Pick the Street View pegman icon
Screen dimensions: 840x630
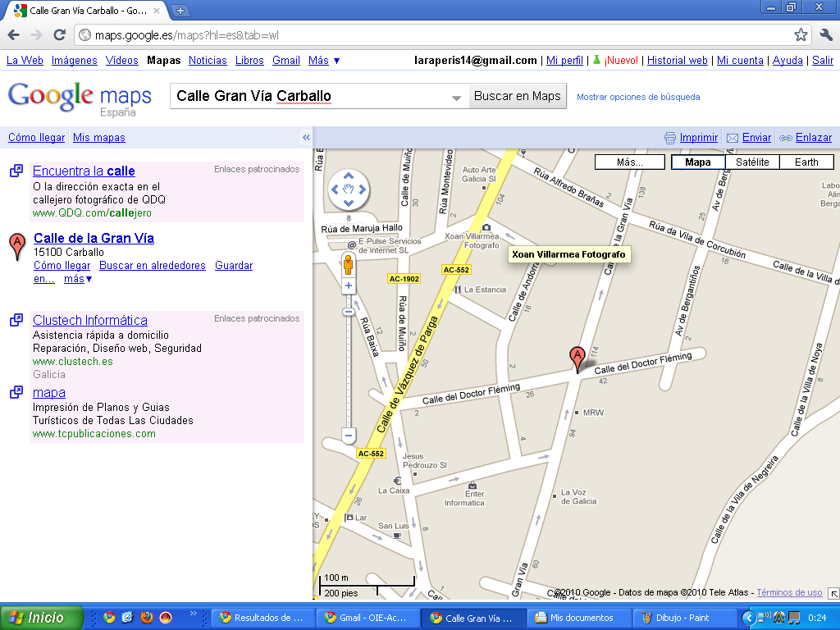click(x=348, y=265)
